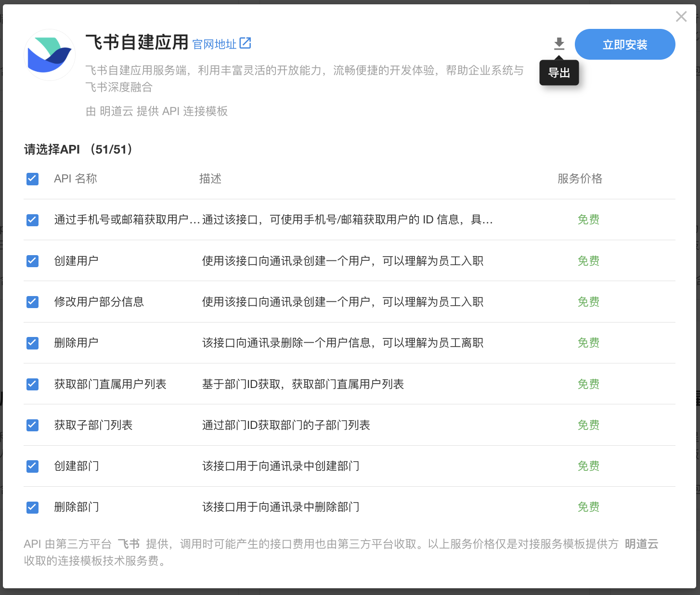Click the 创建用户 API name

[76, 261]
